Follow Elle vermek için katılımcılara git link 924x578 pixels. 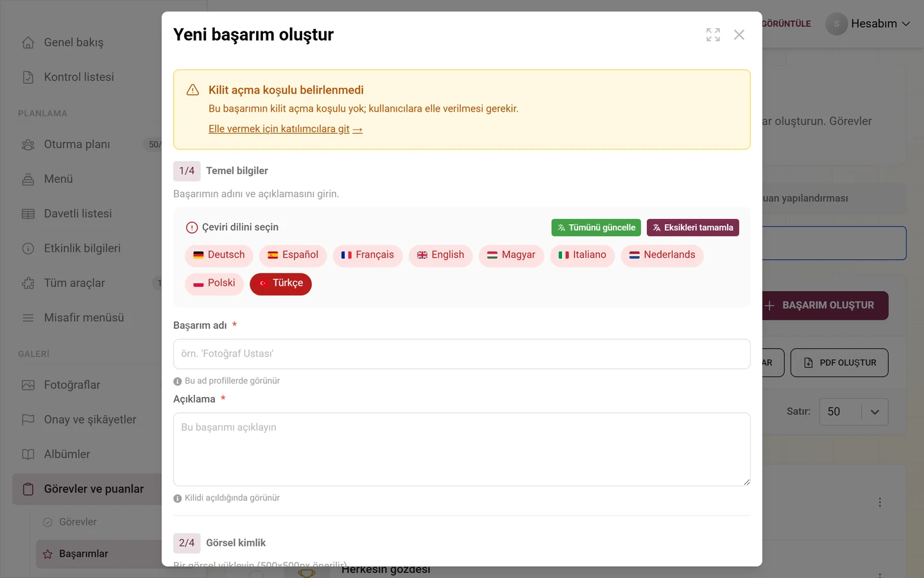[x=286, y=129]
